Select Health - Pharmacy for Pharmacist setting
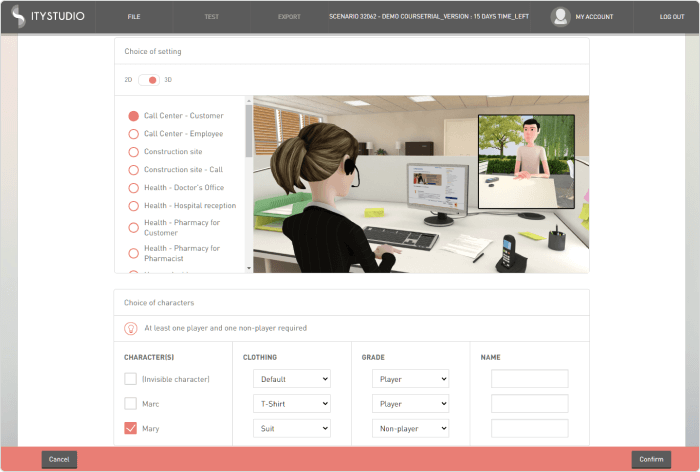The width and height of the screenshot is (700, 472). tap(133, 253)
